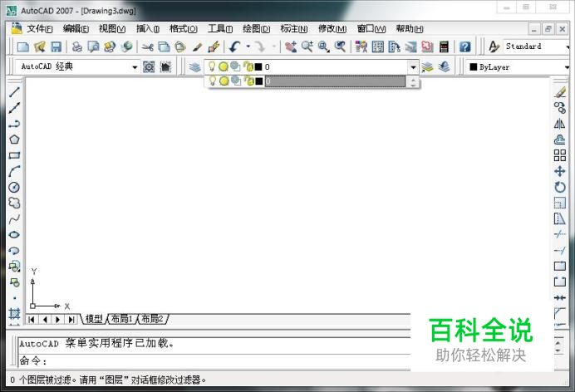
Task: Save the current drawing
Action: (56, 47)
